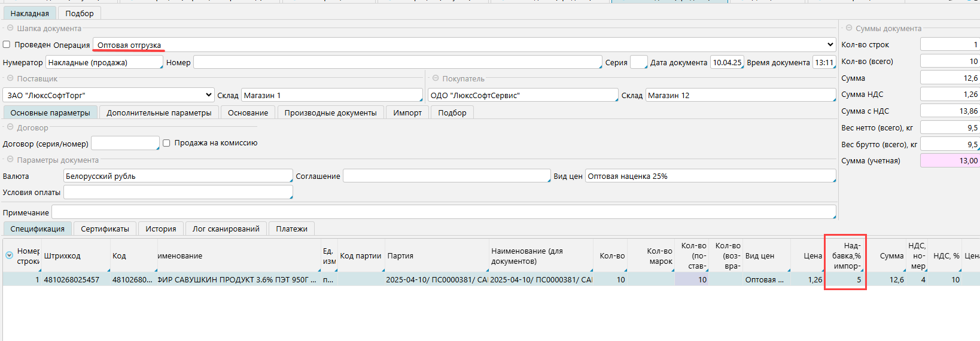Image resolution: width=980 pixels, height=341 pixels.
Task: Collapse the Шапка документа section
Action: pyautogui.click(x=10, y=28)
